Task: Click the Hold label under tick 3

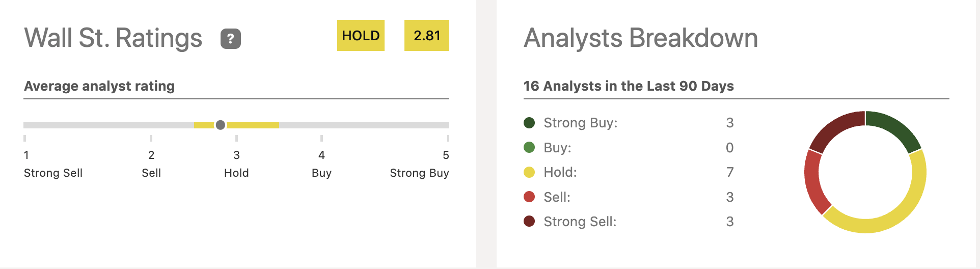Action: tap(236, 173)
